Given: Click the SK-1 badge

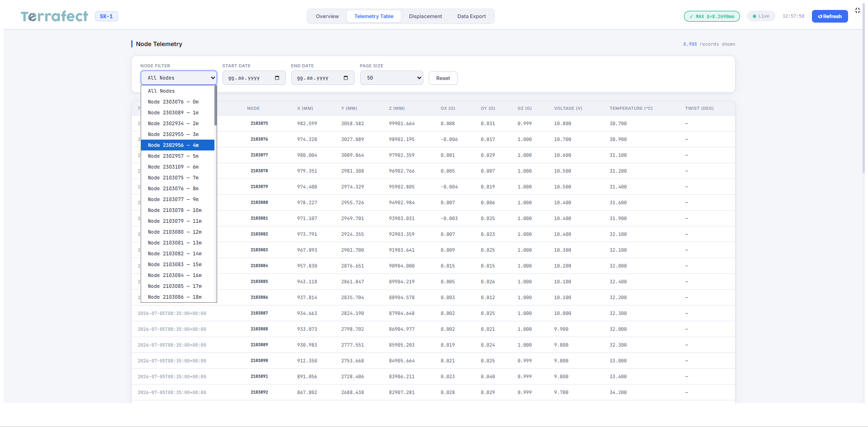Looking at the screenshot, I should coord(106,16).
